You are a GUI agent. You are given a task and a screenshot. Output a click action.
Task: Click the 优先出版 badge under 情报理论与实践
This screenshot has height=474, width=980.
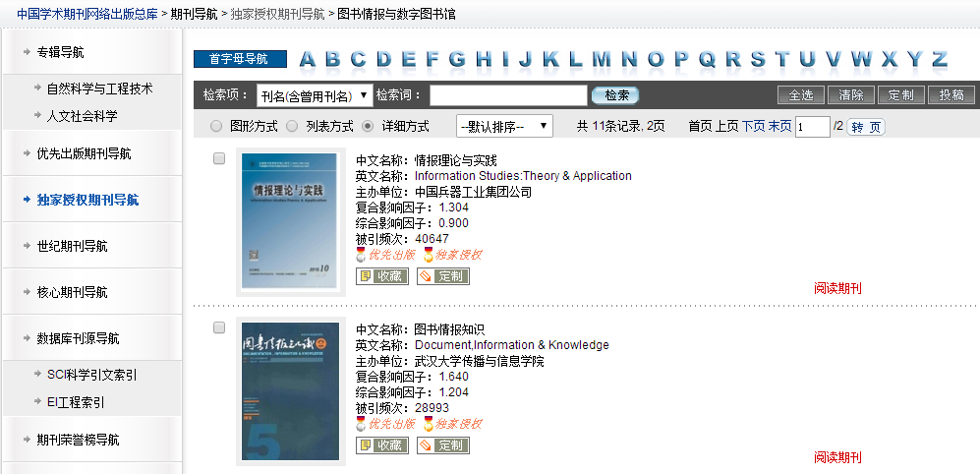pyautogui.click(x=385, y=255)
